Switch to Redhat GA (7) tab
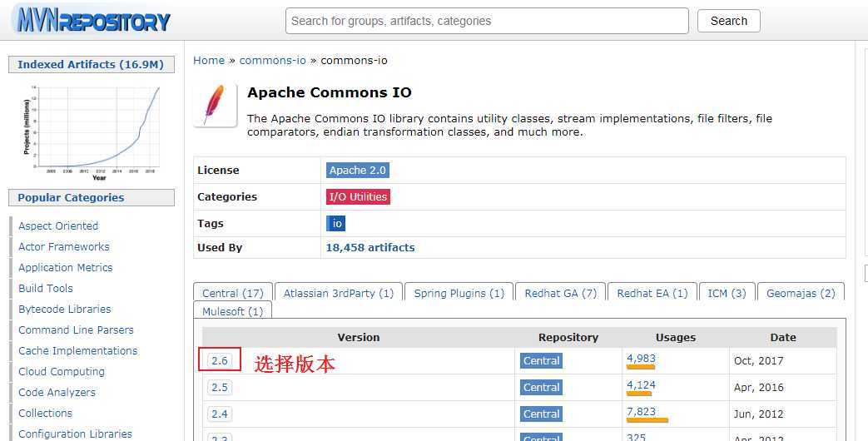This screenshot has height=441, width=868. [x=561, y=293]
